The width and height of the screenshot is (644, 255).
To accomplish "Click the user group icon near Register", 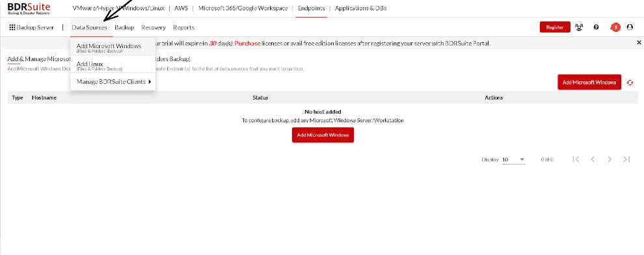I will (x=580, y=27).
